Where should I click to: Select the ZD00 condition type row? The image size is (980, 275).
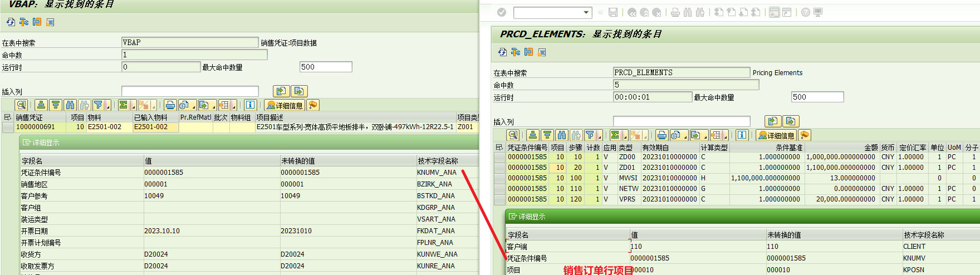pos(499,157)
